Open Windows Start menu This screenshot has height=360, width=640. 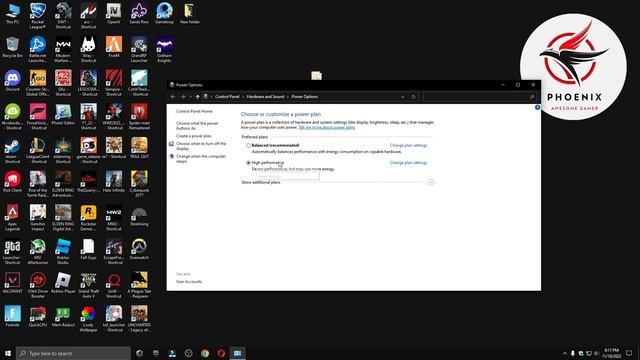coord(8,353)
